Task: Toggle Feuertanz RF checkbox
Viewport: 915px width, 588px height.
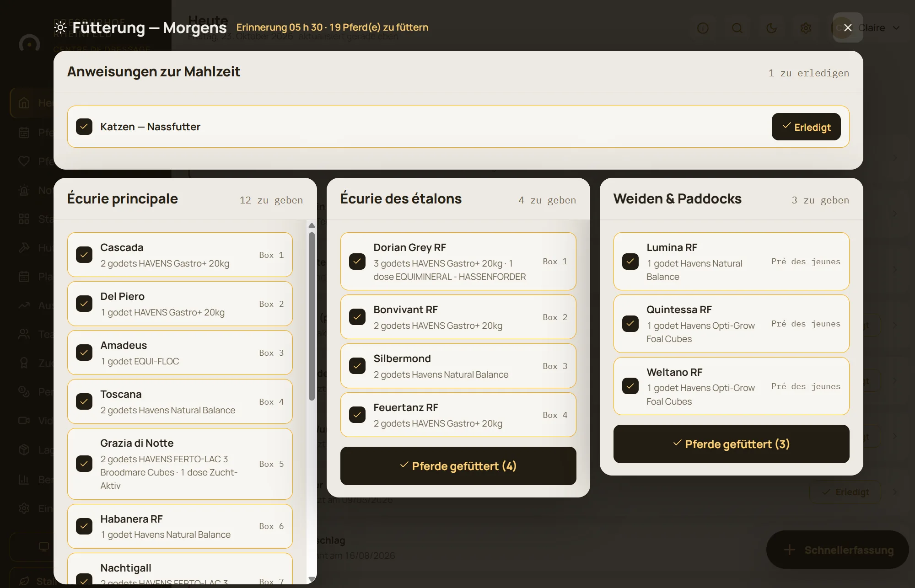Action: pyautogui.click(x=357, y=415)
